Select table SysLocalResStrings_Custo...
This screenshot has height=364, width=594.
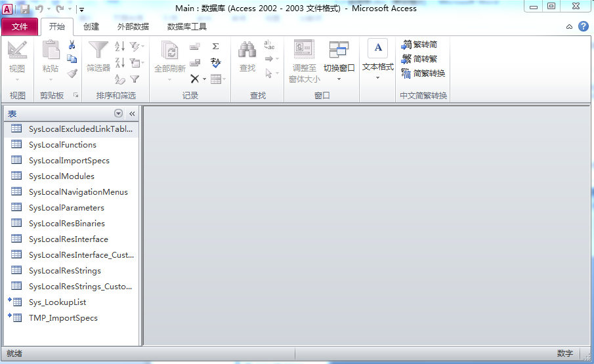(x=72, y=287)
